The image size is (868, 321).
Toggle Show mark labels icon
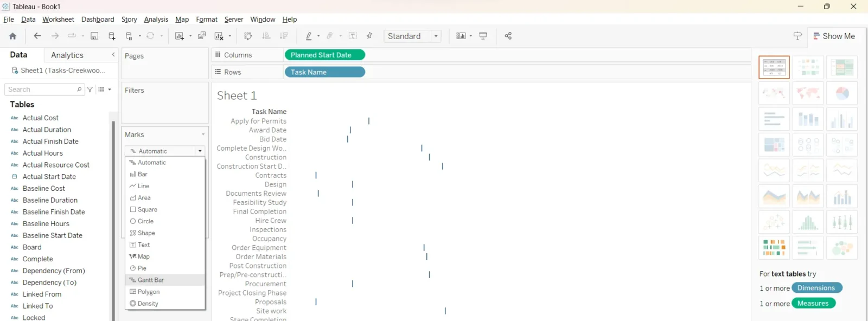(x=353, y=36)
